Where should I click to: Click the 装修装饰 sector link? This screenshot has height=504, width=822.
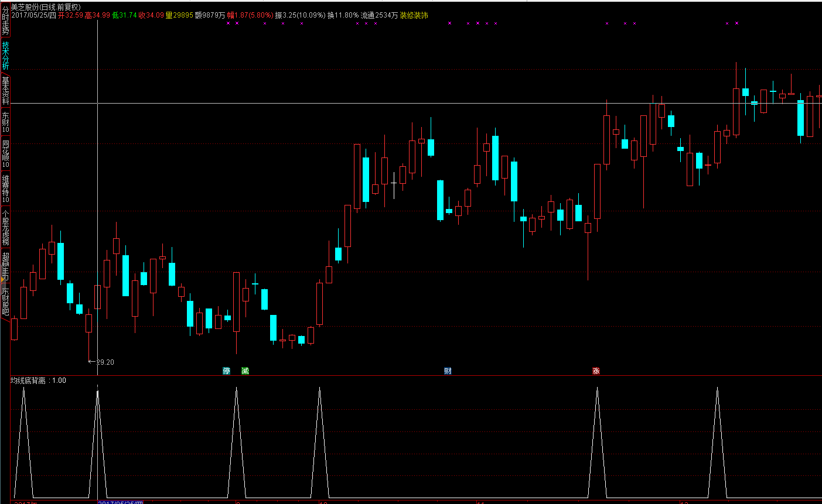[x=414, y=15]
